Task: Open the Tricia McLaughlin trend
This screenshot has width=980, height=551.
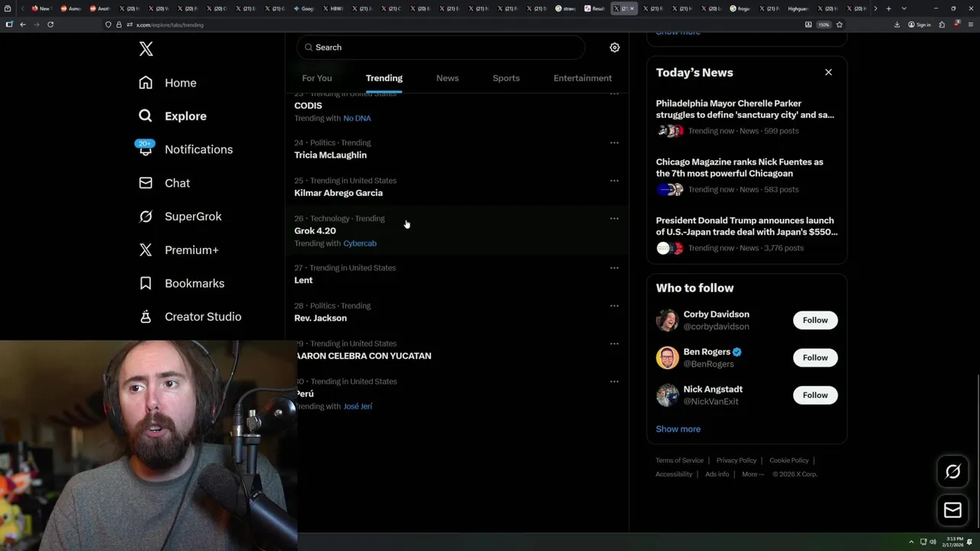Action: coord(330,155)
